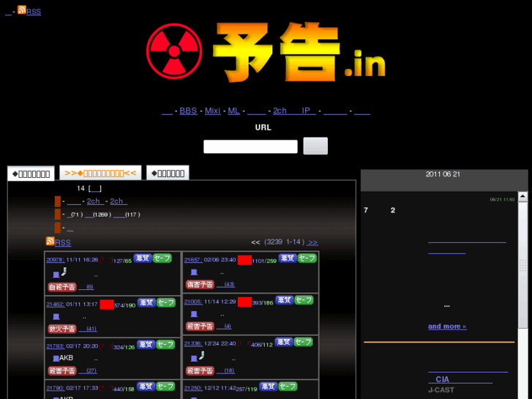This screenshot has width=532, height=399.
Task: Click the RSS feed icon at page top
Action: [x=22, y=10]
